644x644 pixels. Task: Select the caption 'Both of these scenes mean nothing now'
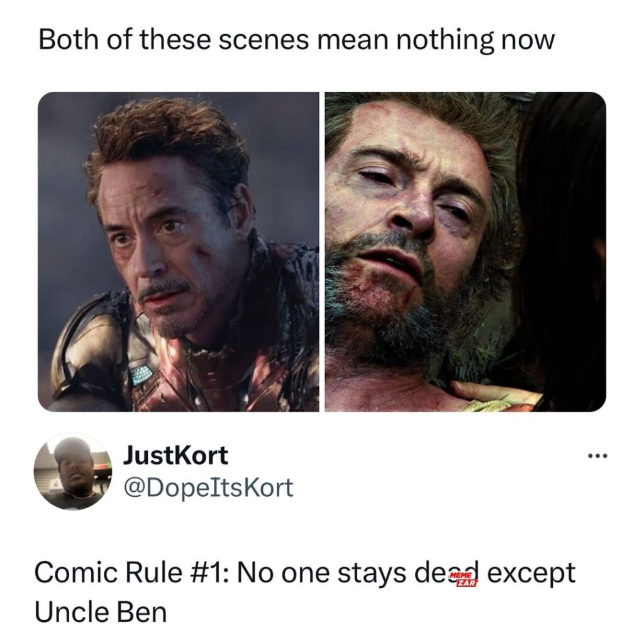click(x=297, y=40)
